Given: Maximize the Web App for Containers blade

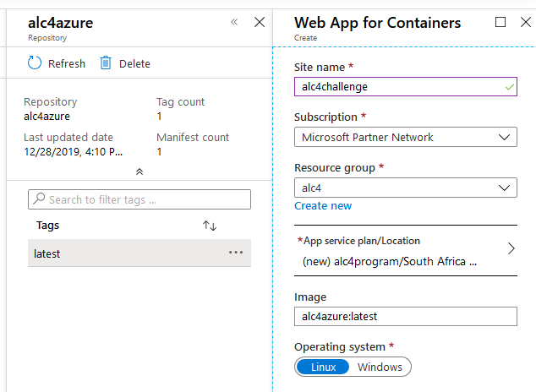Looking at the screenshot, I should (x=500, y=22).
